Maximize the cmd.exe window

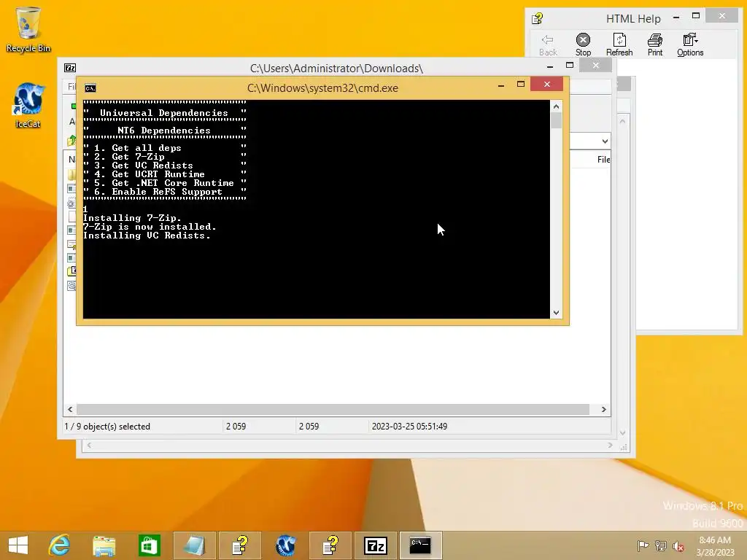[x=521, y=85]
